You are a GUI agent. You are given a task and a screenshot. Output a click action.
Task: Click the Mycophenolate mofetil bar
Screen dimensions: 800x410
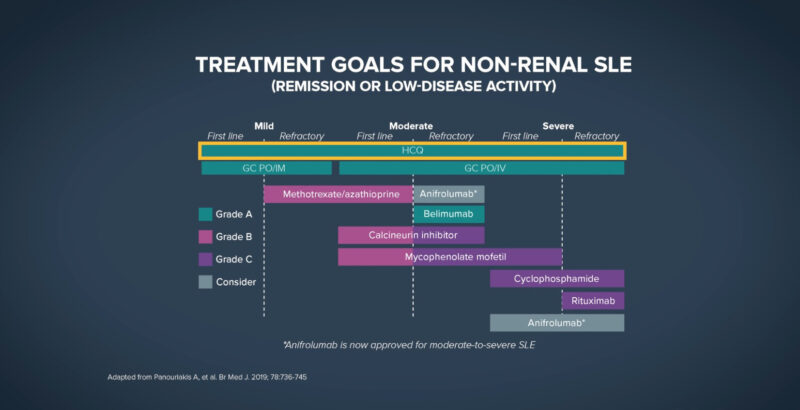pyautogui.click(x=450, y=257)
